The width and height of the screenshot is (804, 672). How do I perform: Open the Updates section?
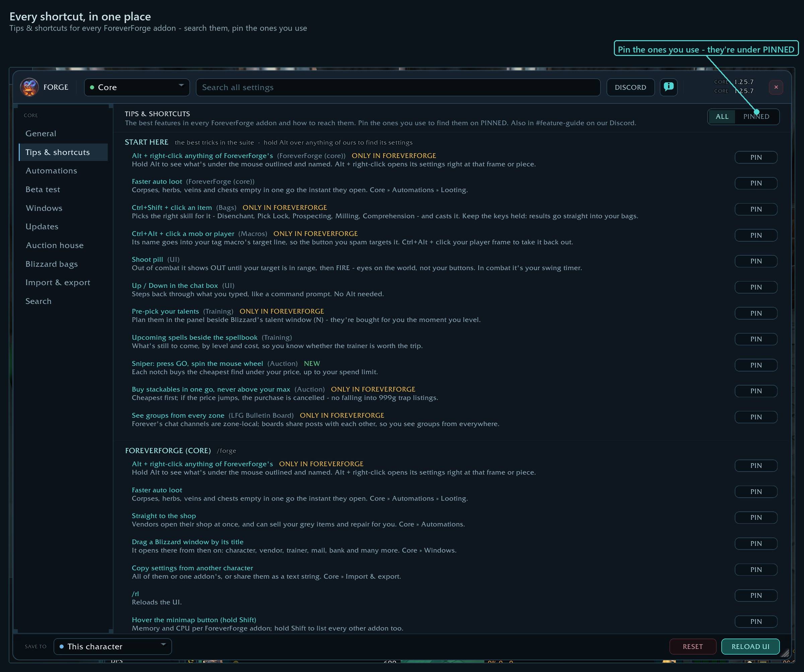point(63,227)
